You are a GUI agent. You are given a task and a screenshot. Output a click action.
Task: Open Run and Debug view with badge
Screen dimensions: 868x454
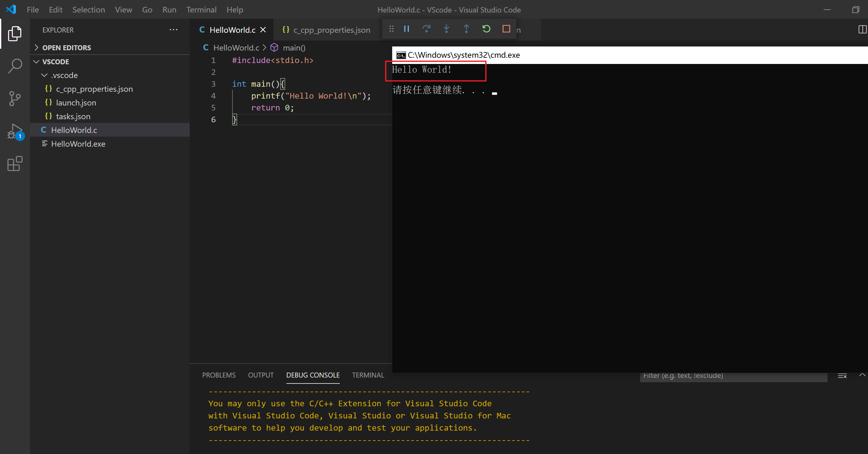(14, 131)
